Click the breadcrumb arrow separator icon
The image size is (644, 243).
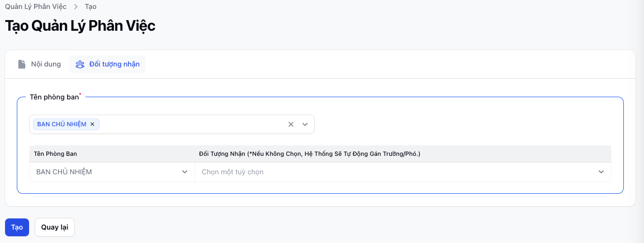point(75,7)
